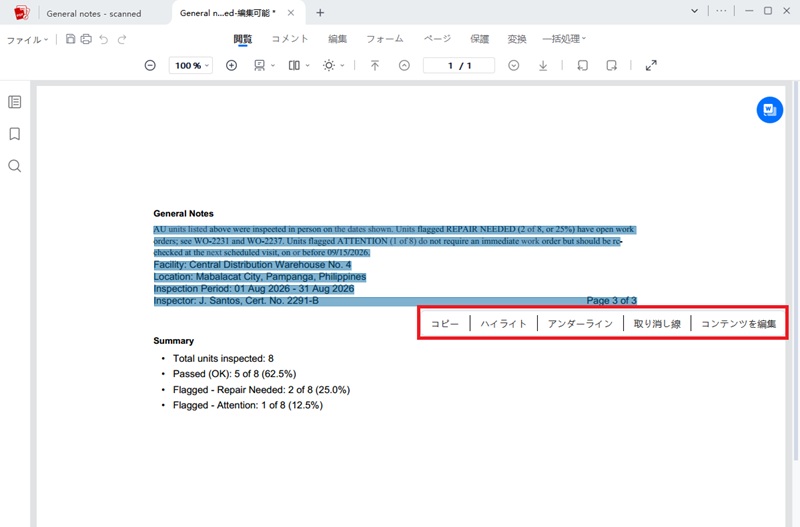Click the Summary heading
The image size is (800, 527).
pyautogui.click(x=173, y=341)
